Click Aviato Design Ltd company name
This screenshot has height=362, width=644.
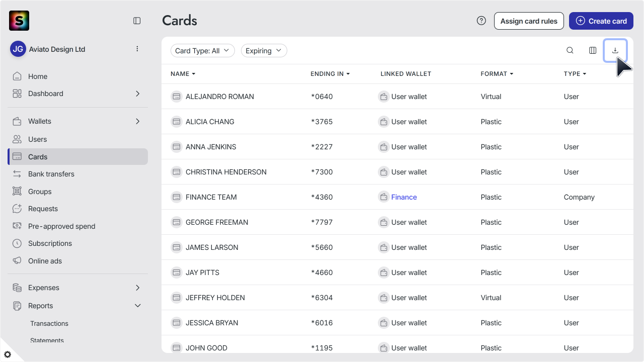point(57,49)
